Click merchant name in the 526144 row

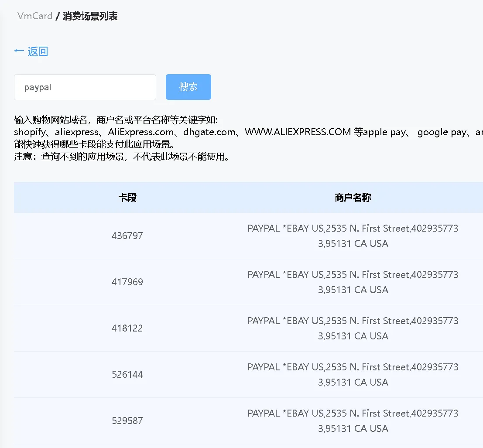point(353,374)
